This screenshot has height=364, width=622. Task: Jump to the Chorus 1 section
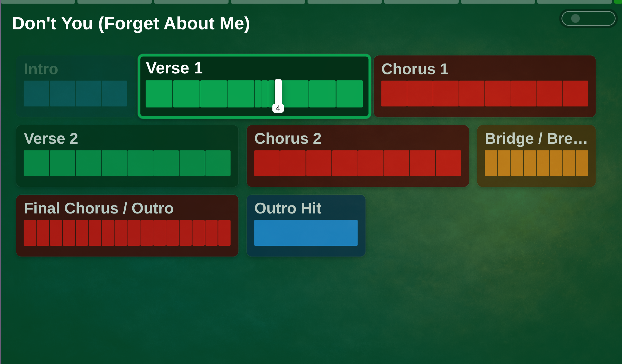[415, 69]
